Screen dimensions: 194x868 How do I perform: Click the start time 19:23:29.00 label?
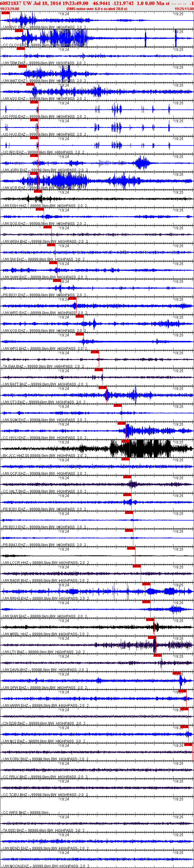[10, 9]
